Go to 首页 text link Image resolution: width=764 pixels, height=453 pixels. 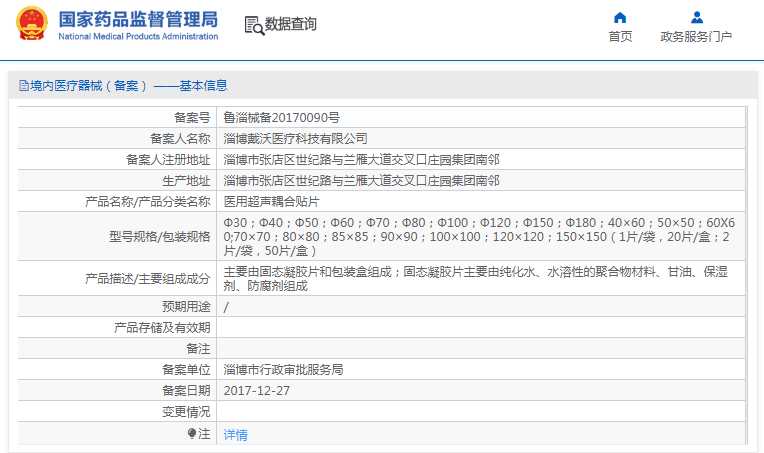point(620,37)
